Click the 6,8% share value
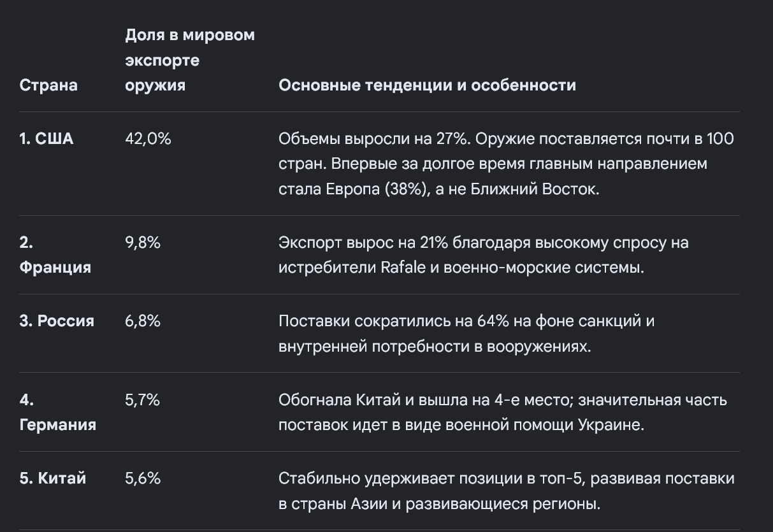The height and width of the screenshot is (532, 773). (x=143, y=321)
